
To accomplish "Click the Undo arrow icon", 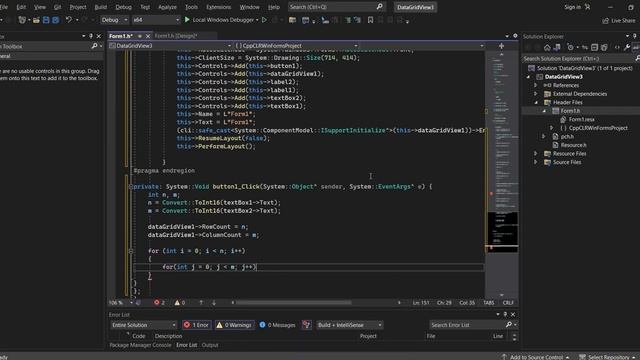I will click(x=68, y=20).
